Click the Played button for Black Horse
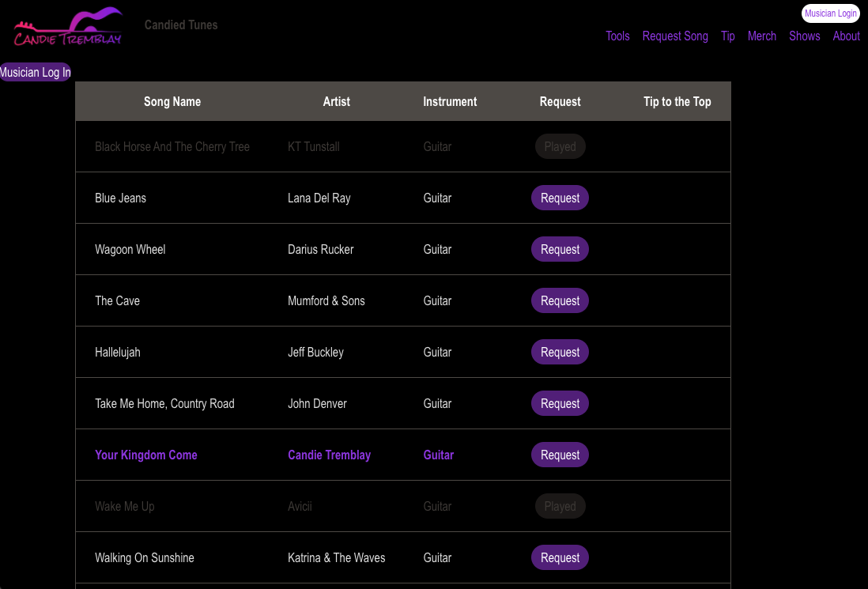Image resolution: width=868 pixels, height=589 pixels. [x=560, y=146]
